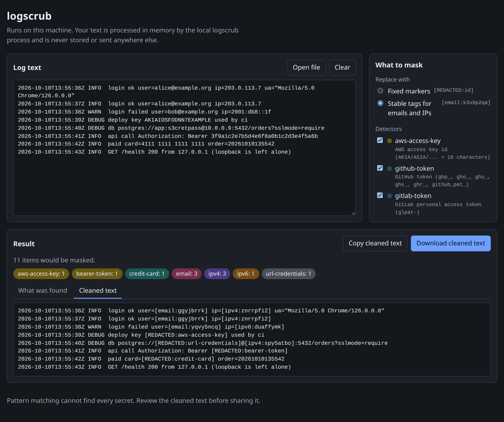Click the [REDACTED:id] sample text
The image size is (504, 422).
pos(454,90)
